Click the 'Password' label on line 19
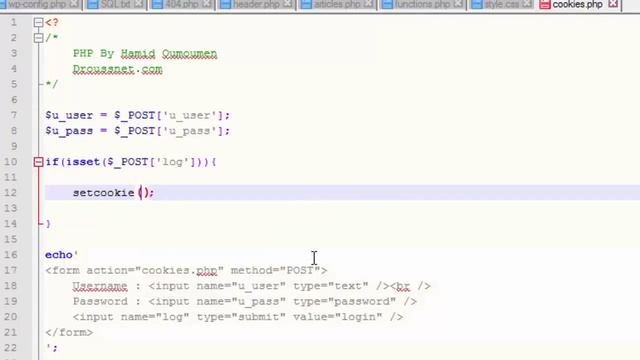640x360 pixels. pos(100,302)
